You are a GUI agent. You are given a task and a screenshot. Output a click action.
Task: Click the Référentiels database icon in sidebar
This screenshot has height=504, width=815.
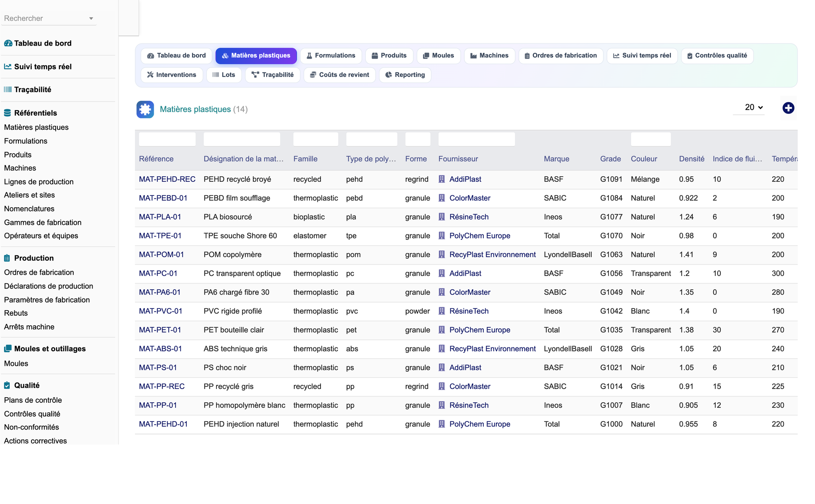tap(8, 113)
